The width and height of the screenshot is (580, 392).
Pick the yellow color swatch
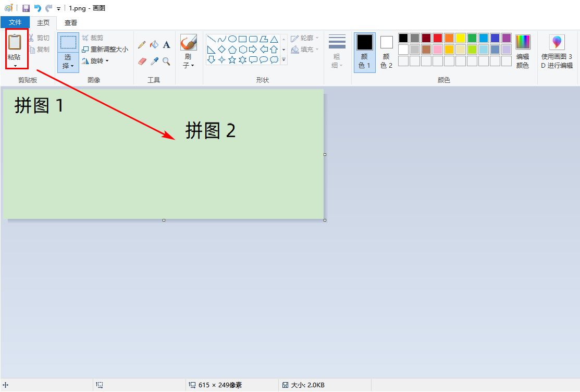[461, 38]
